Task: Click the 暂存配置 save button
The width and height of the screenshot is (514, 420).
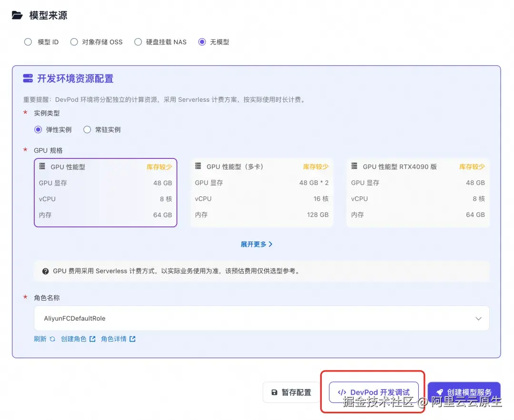Action: click(x=291, y=392)
